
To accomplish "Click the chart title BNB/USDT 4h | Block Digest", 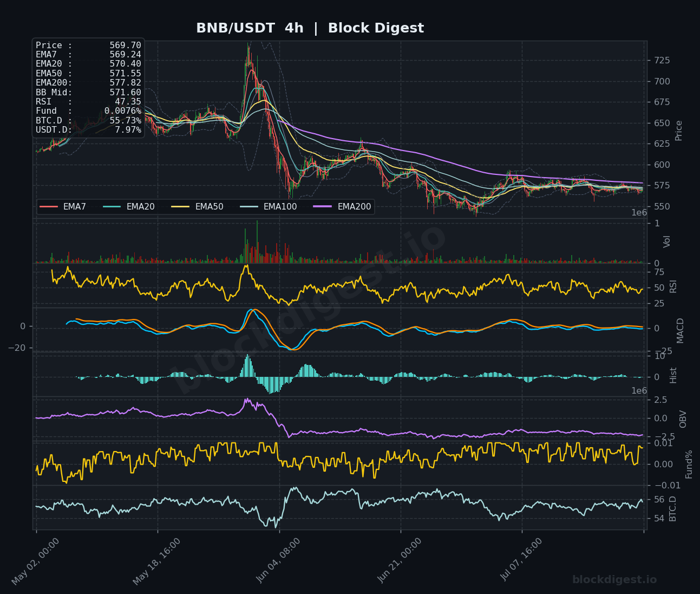I will click(x=310, y=28).
